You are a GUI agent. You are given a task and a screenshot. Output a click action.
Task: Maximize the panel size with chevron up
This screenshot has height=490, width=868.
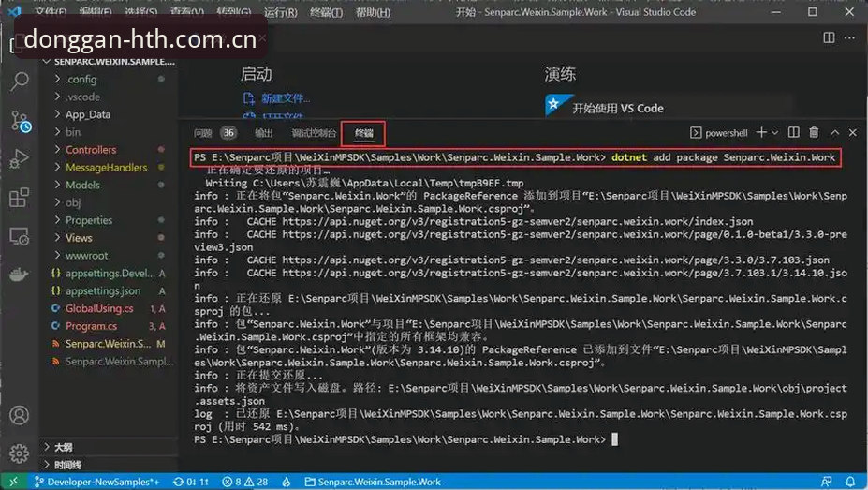pos(835,133)
